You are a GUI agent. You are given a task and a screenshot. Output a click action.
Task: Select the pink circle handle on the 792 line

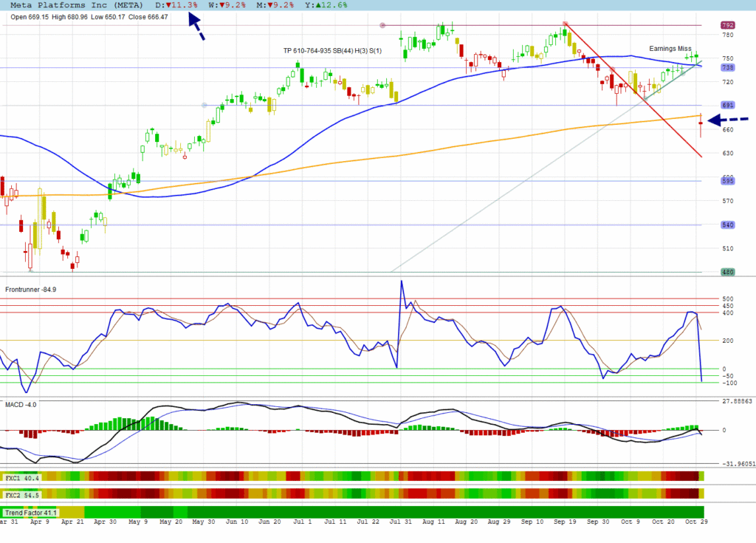(x=382, y=25)
